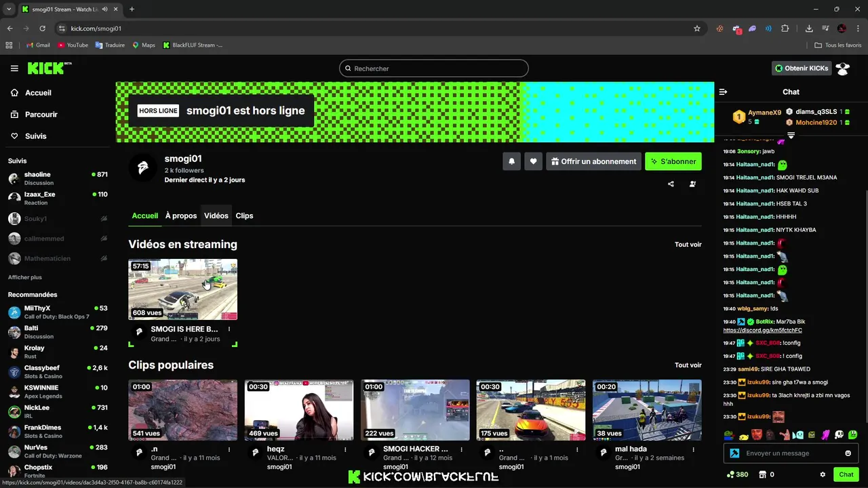Open options menu for SMOGI HACKER clip
Image resolution: width=868 pixels, height=488 pixels.
pyautogui.click(x=461, y=449)
